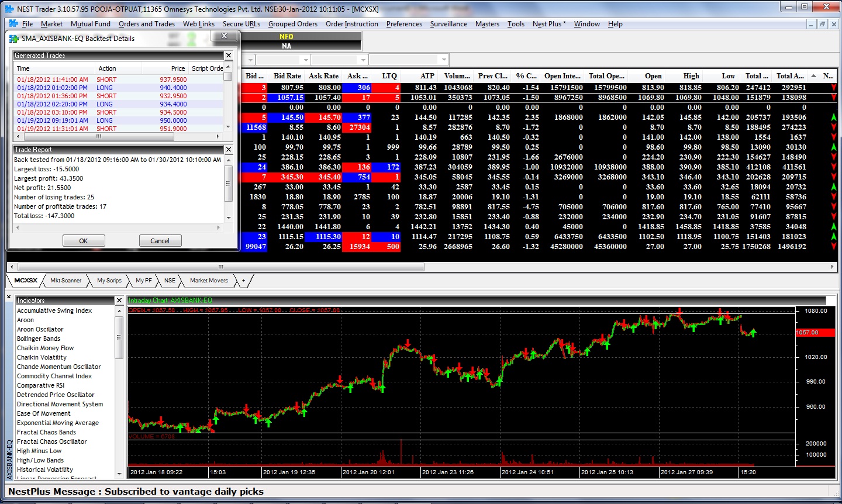Click right scroll arrow of market watch grid
Screen dimensions: 842x504
coord(833,267)
